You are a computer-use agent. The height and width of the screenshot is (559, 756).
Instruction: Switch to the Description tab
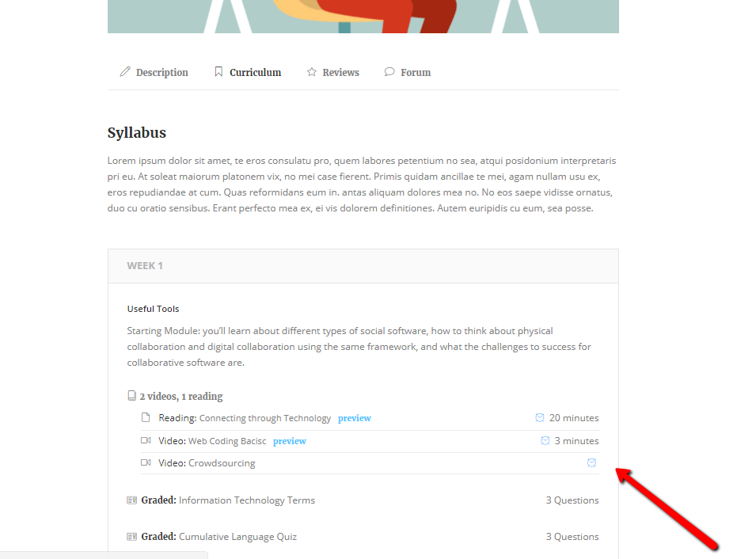click(161, 72)
